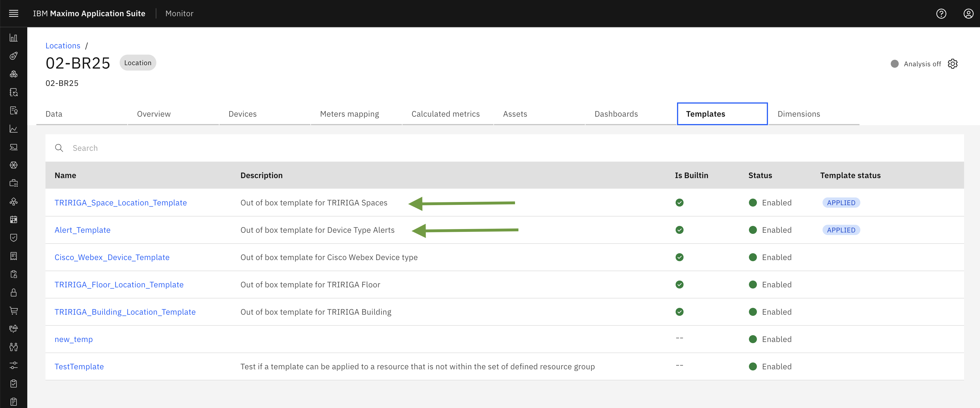Open TRIRIGA_Floor_Location_Template link
Viewport: 980px width, 408px height.
[119, 285]
